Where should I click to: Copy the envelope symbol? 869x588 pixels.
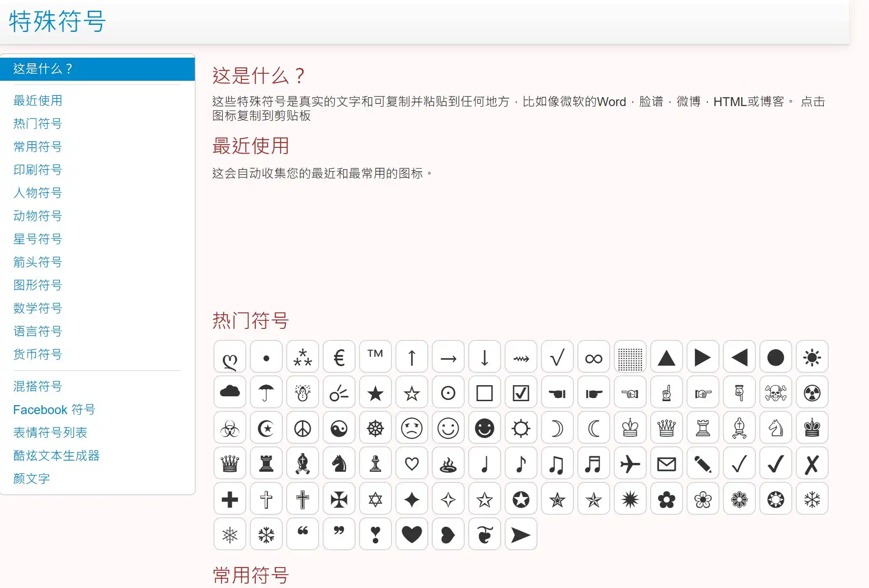(x=667, y=463)
